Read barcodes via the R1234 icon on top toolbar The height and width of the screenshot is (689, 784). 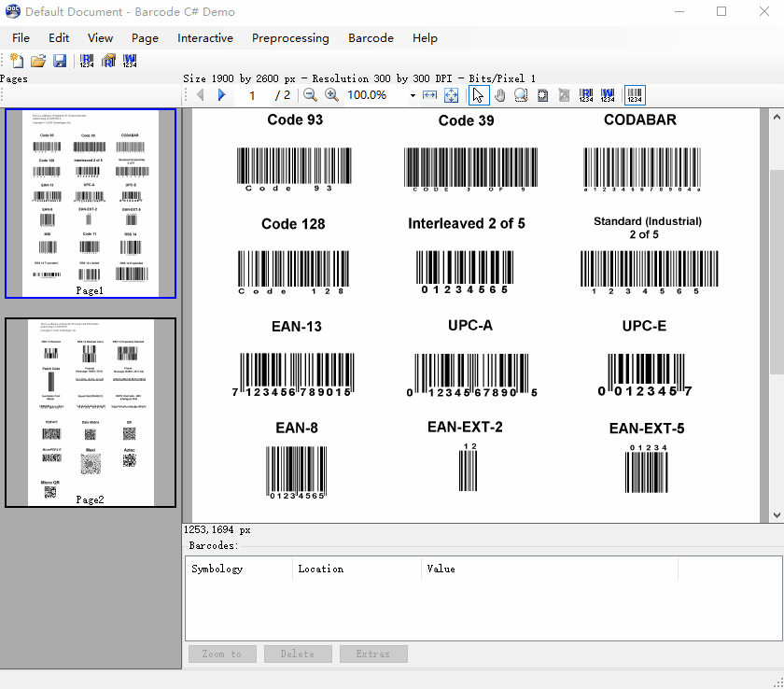point(87,61)
